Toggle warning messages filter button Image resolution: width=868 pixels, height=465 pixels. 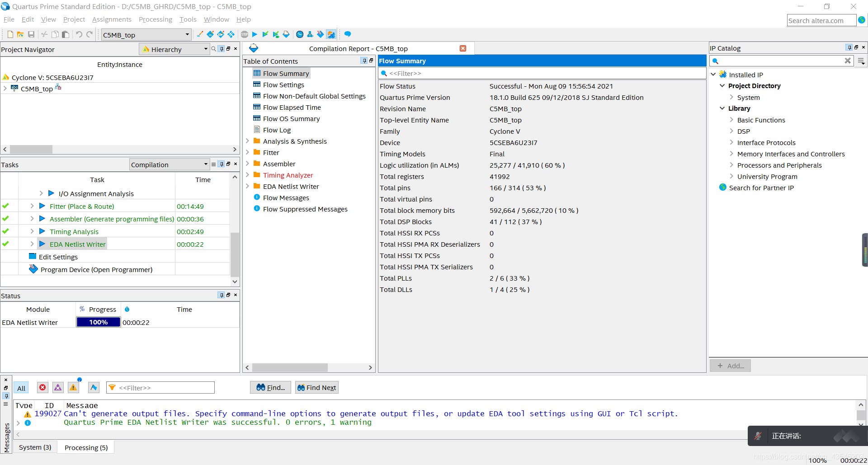point(73,387)
